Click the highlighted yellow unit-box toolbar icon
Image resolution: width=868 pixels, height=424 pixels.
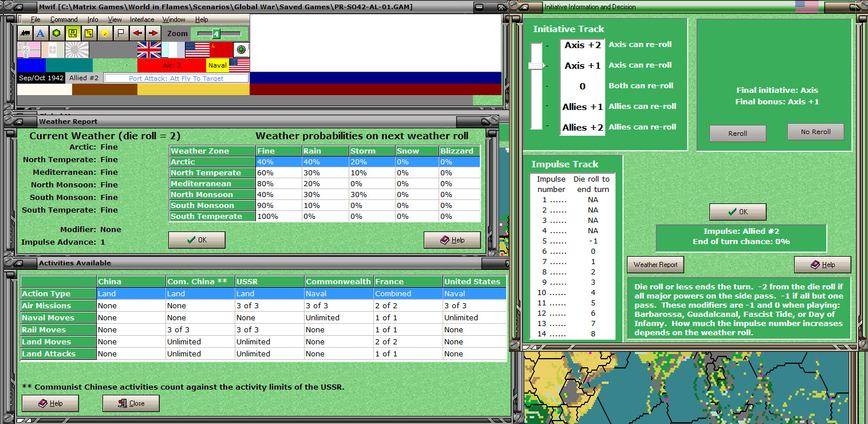click(x=72, y=33)
